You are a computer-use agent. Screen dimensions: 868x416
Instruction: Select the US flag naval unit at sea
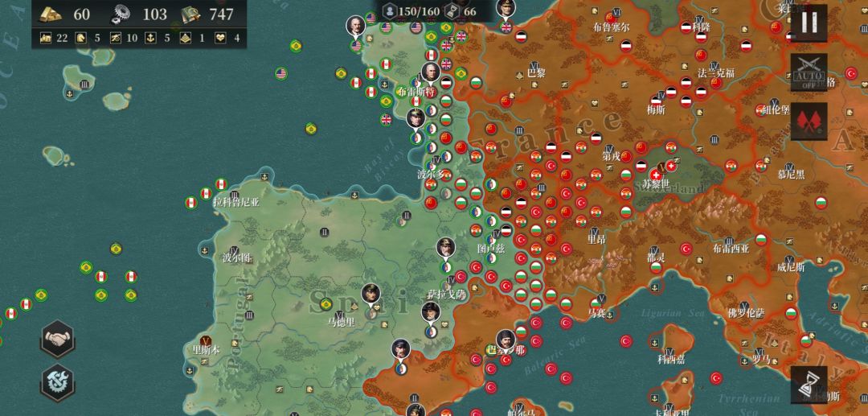281,73
